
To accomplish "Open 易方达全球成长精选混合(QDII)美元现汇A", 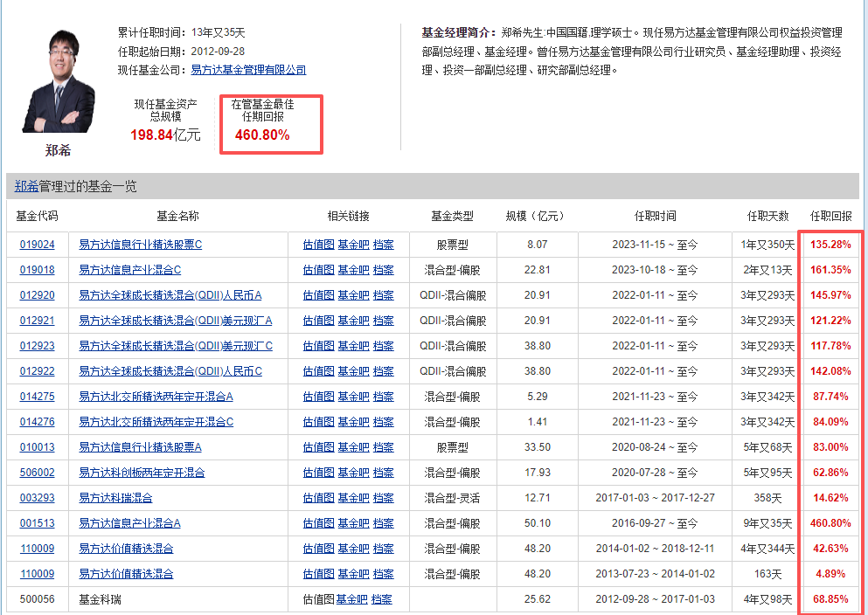I will (x=176, y=321).
